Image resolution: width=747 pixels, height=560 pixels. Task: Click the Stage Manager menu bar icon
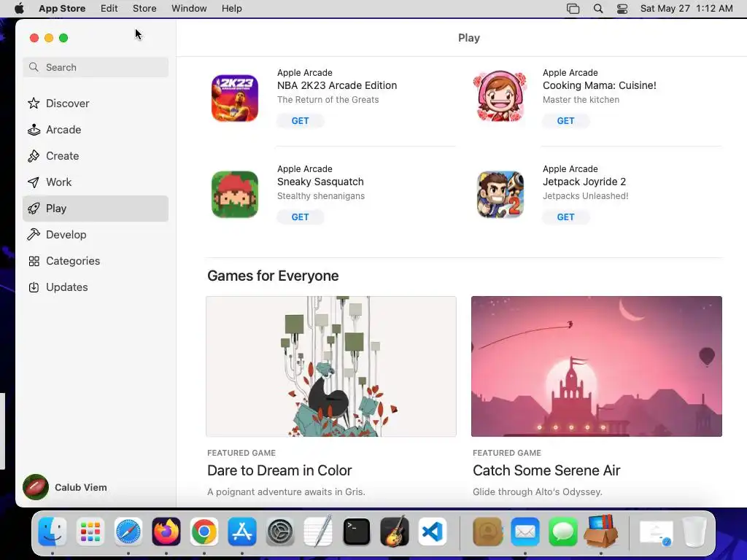coord(573,9)
